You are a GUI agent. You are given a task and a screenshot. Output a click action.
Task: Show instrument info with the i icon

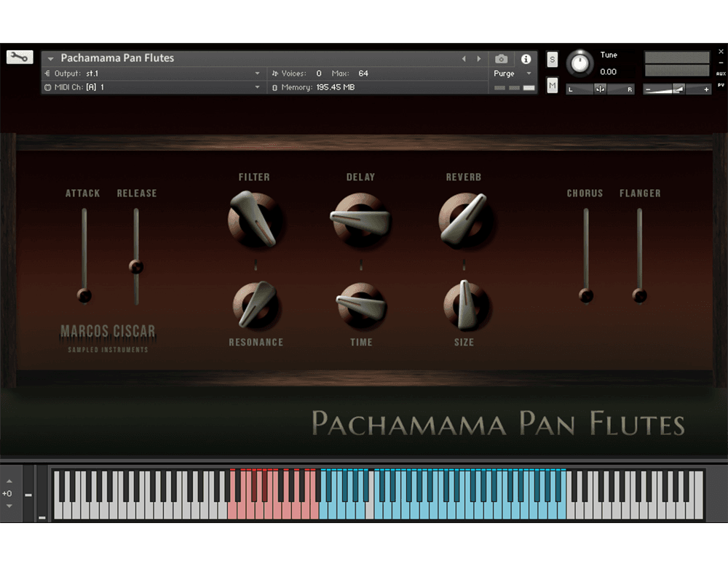[526, 59]
